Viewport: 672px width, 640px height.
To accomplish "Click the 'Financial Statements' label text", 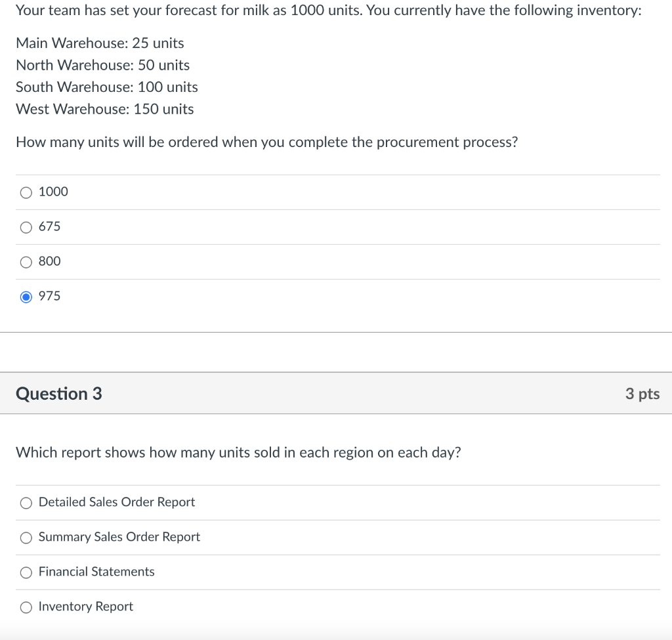I will pyautogui.click(x=96, y=572).
